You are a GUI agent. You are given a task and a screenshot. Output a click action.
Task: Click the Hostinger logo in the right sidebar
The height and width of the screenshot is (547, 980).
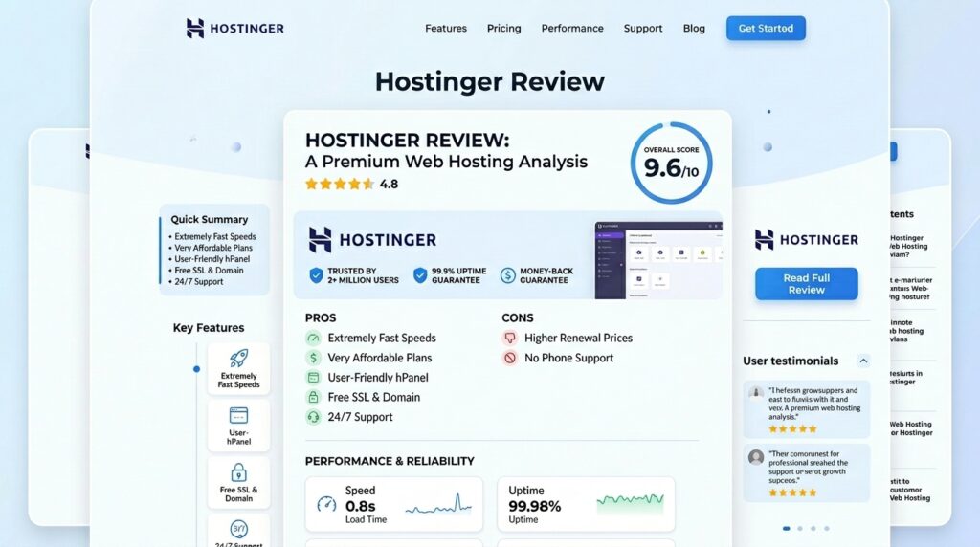[x=806, y=240]
